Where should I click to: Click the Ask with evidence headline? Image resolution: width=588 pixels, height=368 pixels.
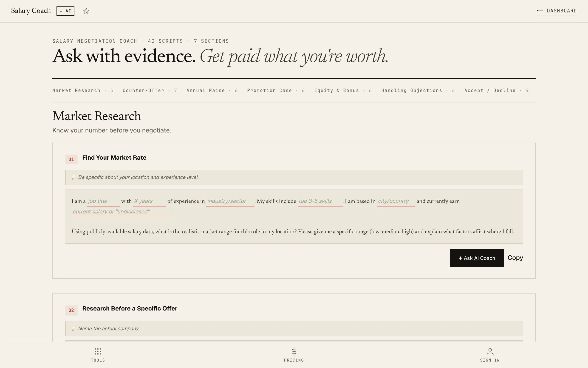[x=220, y=57]
